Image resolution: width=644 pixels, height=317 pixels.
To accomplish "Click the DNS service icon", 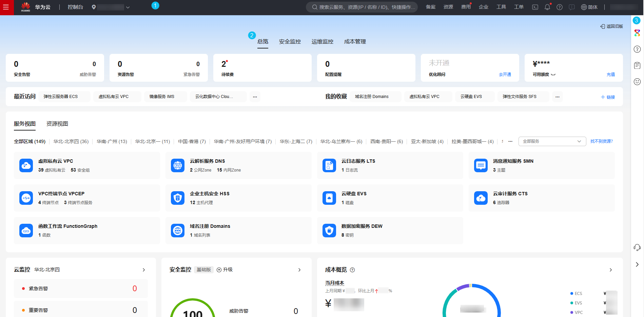I will pyautogui.click(x=178, y=165).
